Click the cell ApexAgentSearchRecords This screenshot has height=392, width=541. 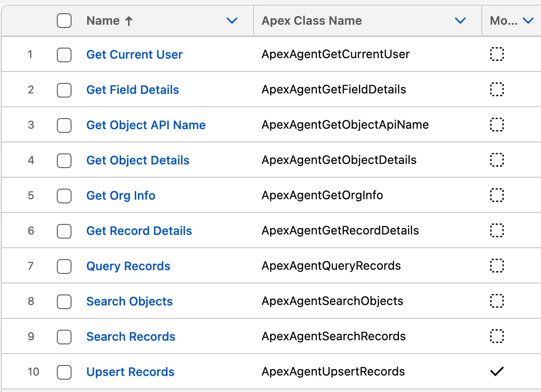(x=334, y=336)
